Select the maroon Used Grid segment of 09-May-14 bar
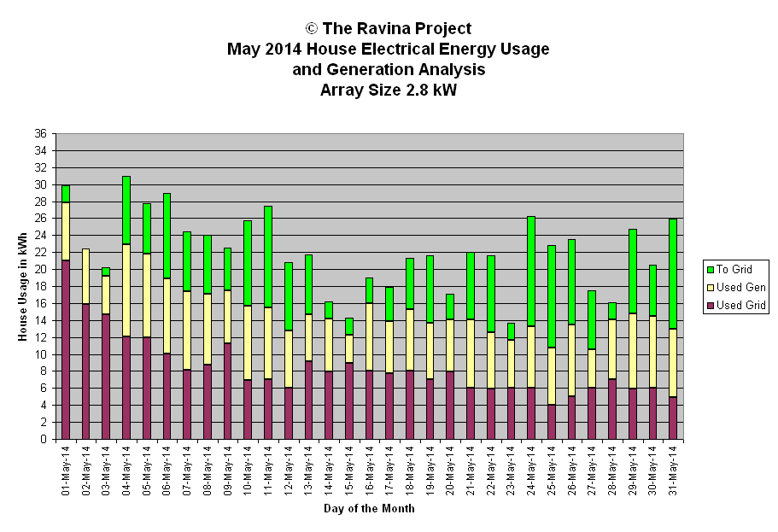Screen dimensions: 778x532 click(x=227, y=392)
